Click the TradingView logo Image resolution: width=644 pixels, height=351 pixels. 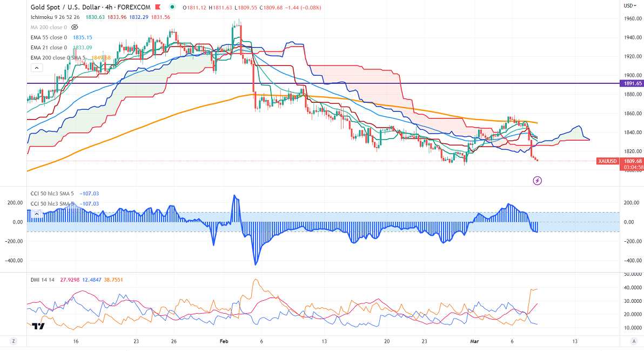click(x=38, y=326)
